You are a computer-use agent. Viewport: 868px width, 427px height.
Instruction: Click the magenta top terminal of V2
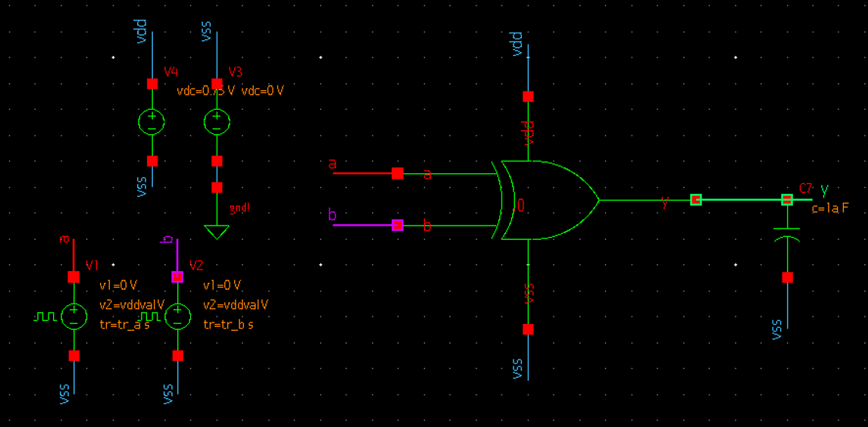click(177, 276)
